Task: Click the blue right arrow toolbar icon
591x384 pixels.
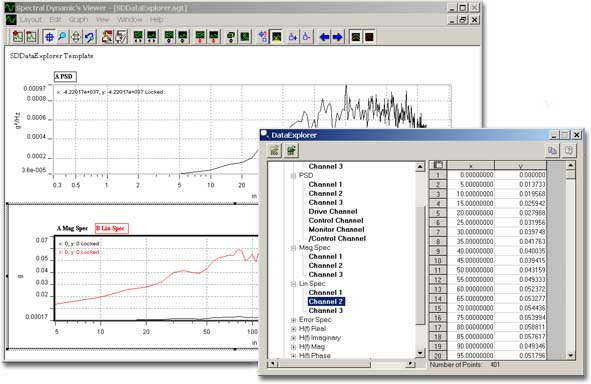Action: tap(338, 37)
